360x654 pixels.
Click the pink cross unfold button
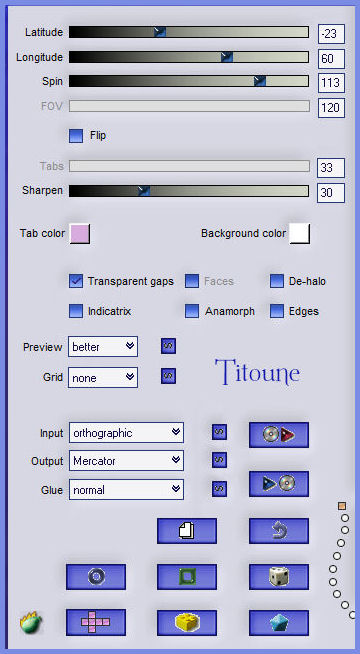pyautogui.click(x=96, y=622)
